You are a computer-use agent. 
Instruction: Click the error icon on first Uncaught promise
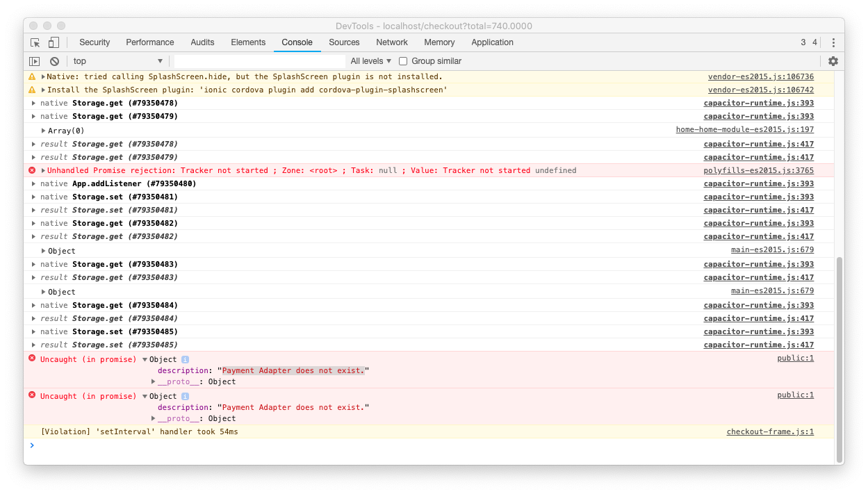tap(32, 359)
